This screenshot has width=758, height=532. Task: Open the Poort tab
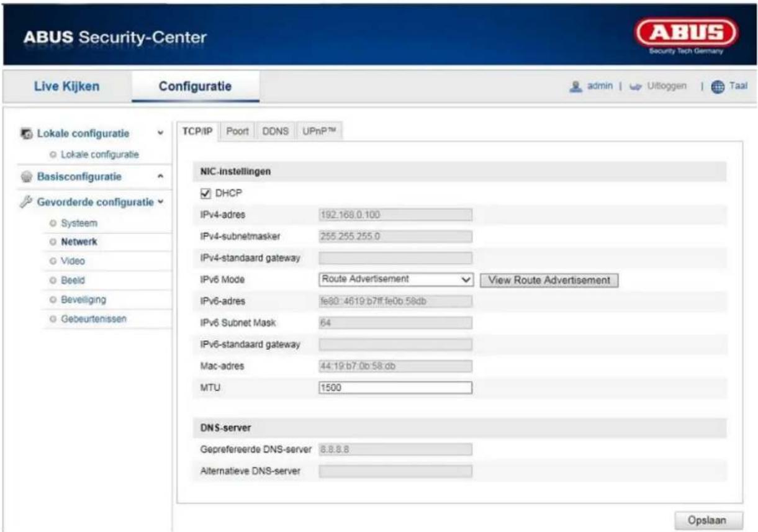237,131
